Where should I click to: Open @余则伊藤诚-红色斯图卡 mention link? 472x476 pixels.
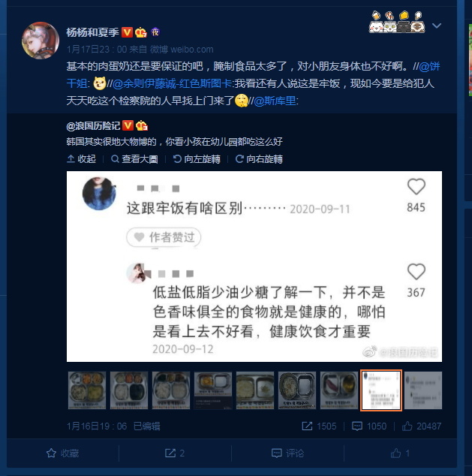[x=172, y=83]
